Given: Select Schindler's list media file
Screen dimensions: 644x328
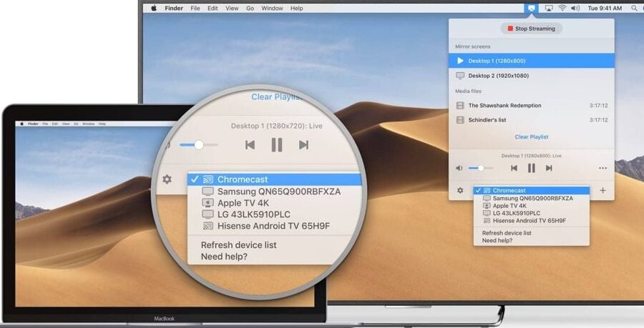Looking at the screenshot, I should click(532, 120).
